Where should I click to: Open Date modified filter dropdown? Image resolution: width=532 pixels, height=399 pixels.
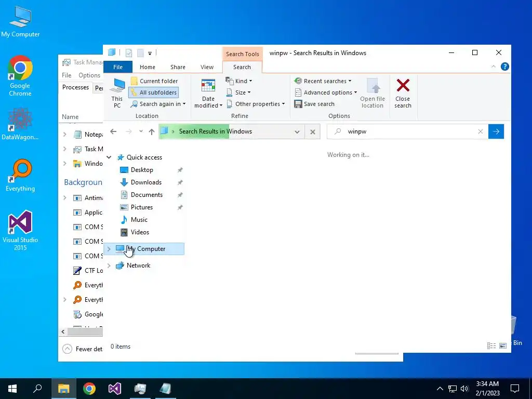pyautogui.click(x=208, y=93)
